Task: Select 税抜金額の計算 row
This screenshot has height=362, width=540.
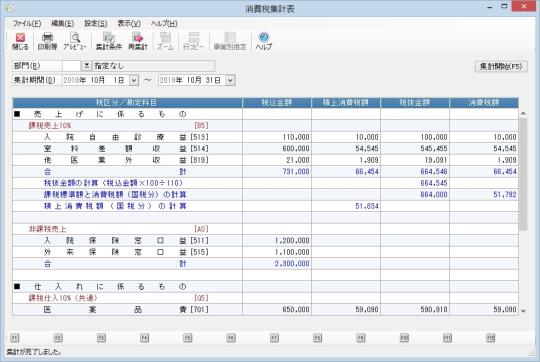Action: coord(265,183)
